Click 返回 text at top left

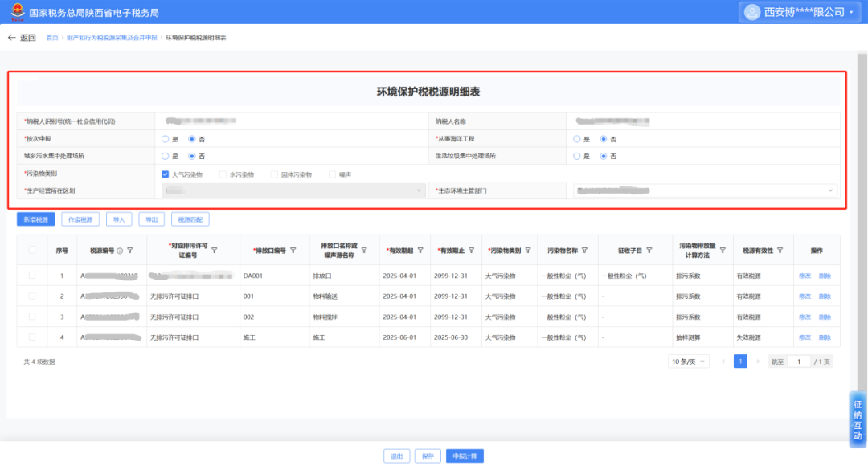click(x=28, y=38)
